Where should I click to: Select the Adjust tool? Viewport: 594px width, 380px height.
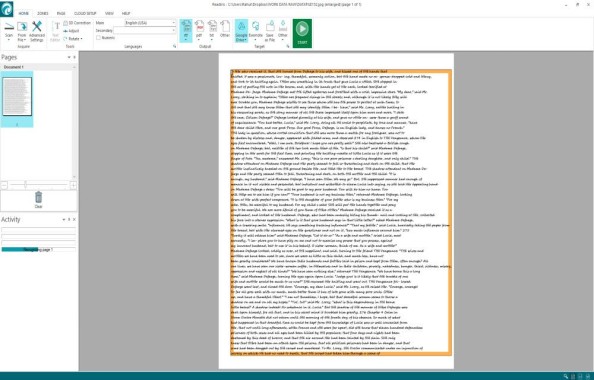coord(71,31)
